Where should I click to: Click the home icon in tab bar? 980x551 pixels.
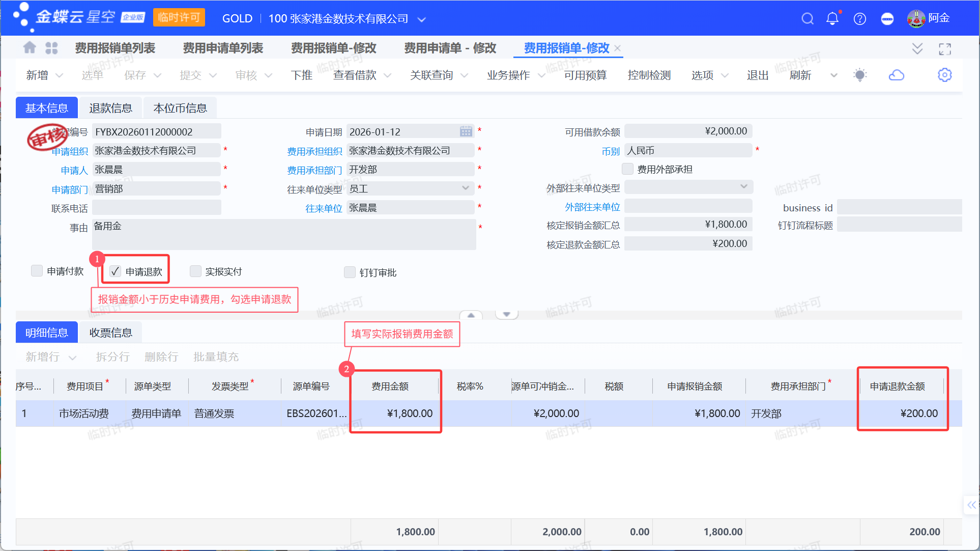(30, 48)
